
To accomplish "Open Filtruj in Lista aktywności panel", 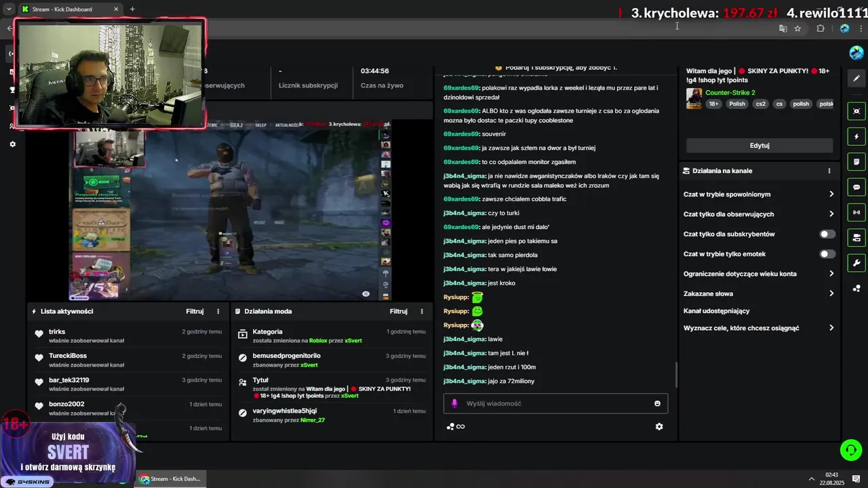I will tap(195, 311).
